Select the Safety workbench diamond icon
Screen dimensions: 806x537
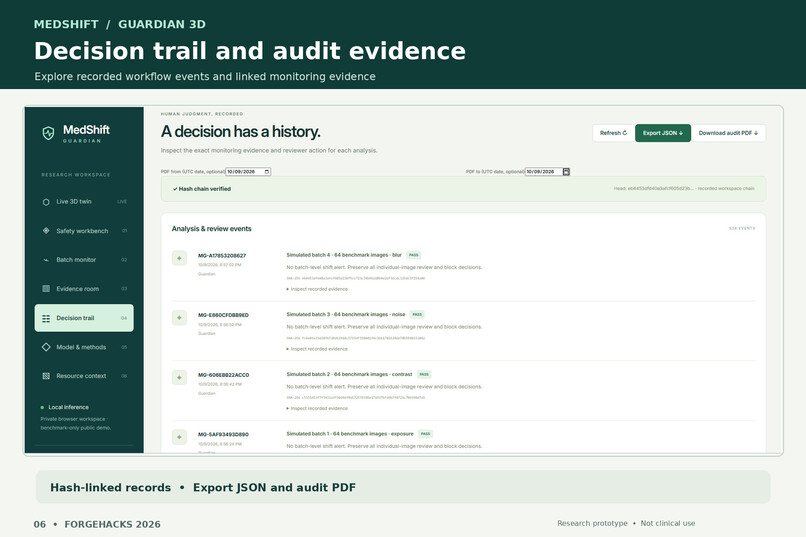46,231
